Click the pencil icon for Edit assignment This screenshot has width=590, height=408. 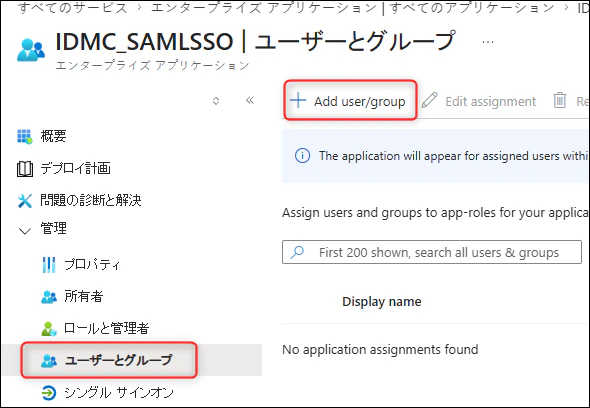pos(429,101)
